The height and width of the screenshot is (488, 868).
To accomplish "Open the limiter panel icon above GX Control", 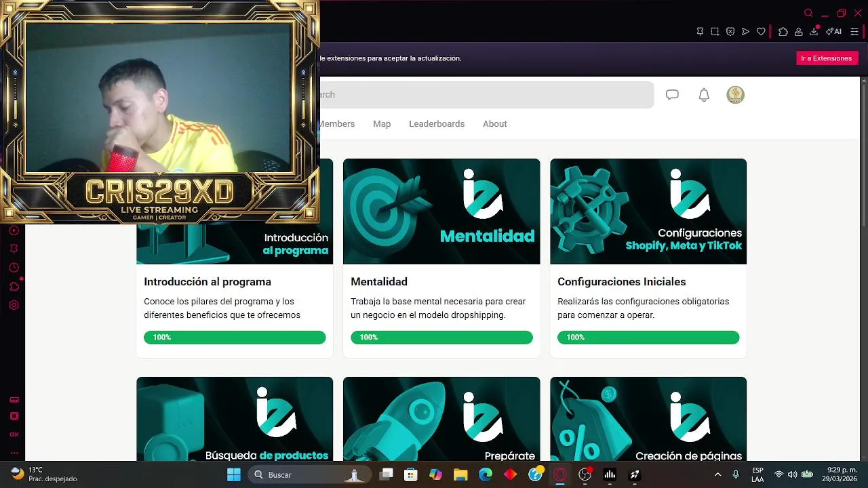I will click(x=14, y=400).
